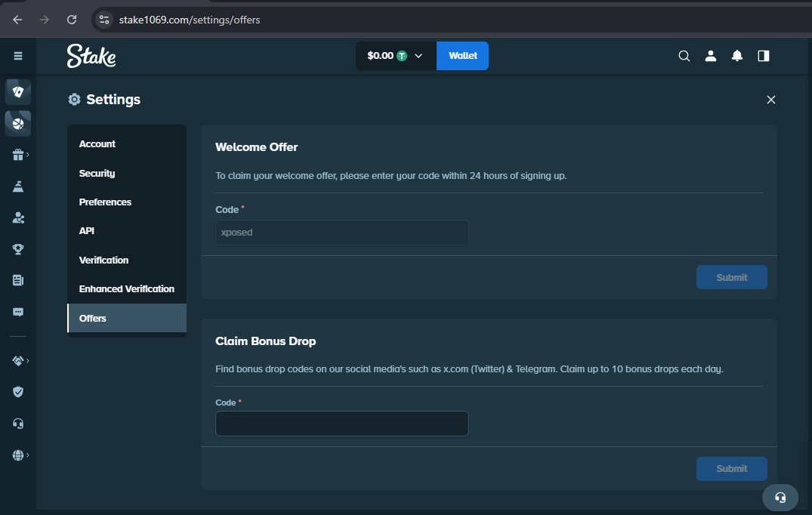The width and height of the screenshot is (812, 515).
Task: Open the user profile icon
Action: 711,56
